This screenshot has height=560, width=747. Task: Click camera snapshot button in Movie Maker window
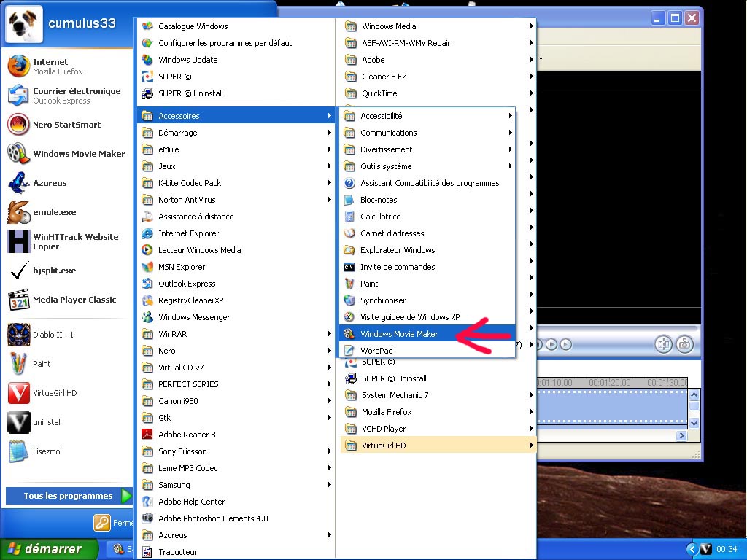[684, 344]
